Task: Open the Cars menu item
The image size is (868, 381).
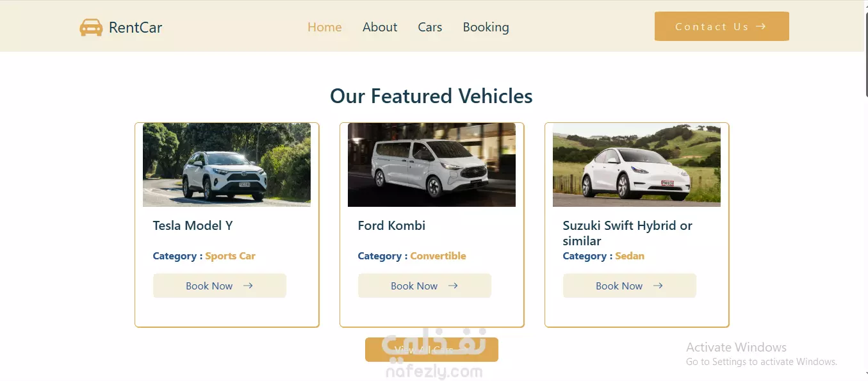Action: [430, 27]
